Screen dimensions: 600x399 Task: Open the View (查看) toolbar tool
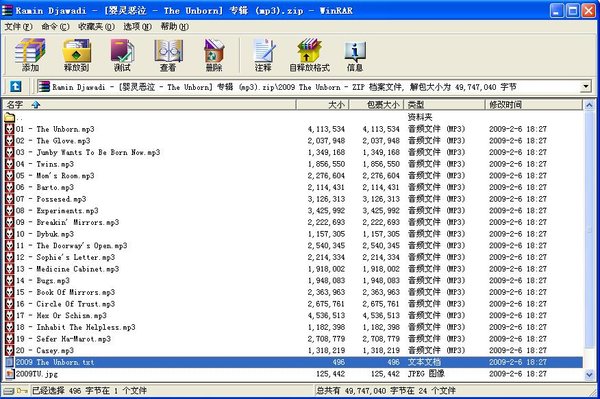pyautogui.click(x=168, y=55)
